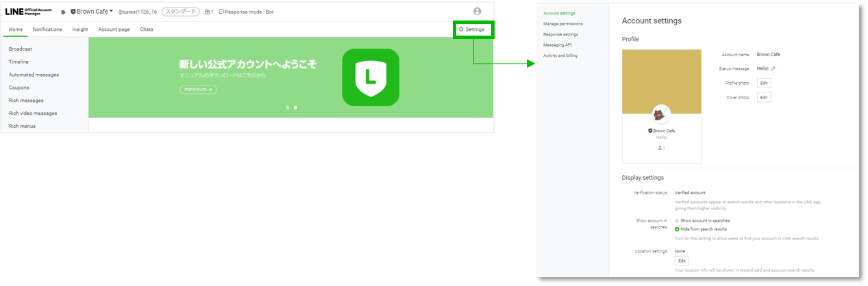Click the Settings gear icon

[x=461, y=29]
